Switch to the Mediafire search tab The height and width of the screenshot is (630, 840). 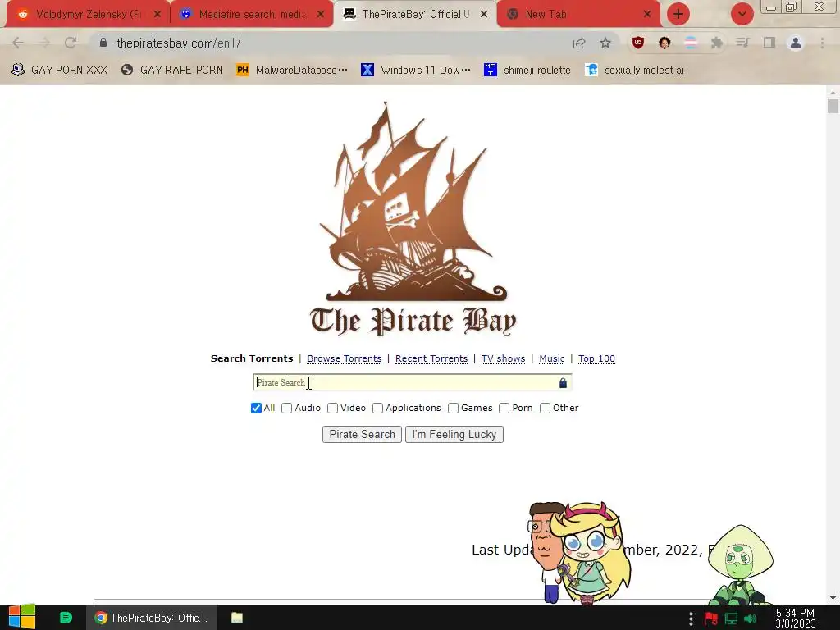(251, 15)
